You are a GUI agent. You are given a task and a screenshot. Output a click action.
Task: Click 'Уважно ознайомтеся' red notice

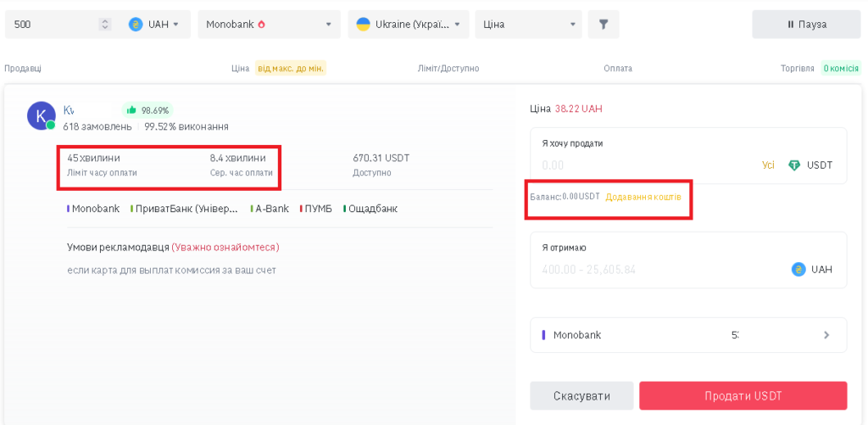(225, 247)
